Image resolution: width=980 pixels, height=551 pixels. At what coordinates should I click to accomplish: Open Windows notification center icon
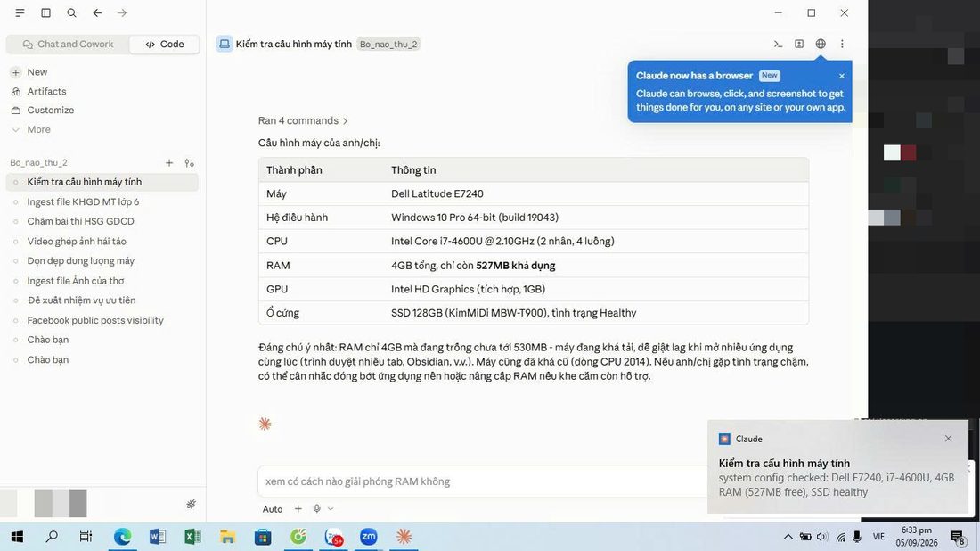pyautogui.click(x=958, y=538)
